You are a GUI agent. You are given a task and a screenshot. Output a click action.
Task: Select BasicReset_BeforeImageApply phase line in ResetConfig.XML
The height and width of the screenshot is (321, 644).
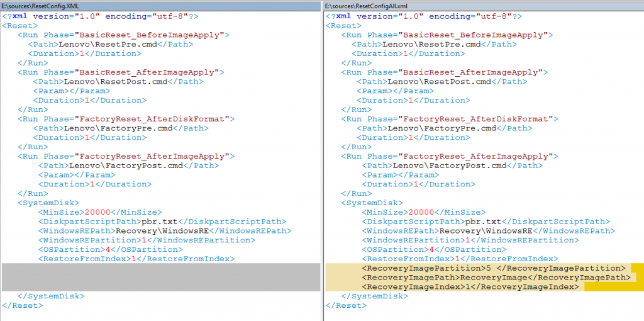tap(124, 35)
